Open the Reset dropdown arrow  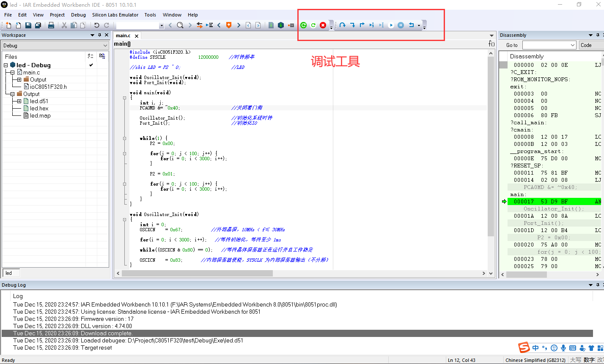[419, 25]
